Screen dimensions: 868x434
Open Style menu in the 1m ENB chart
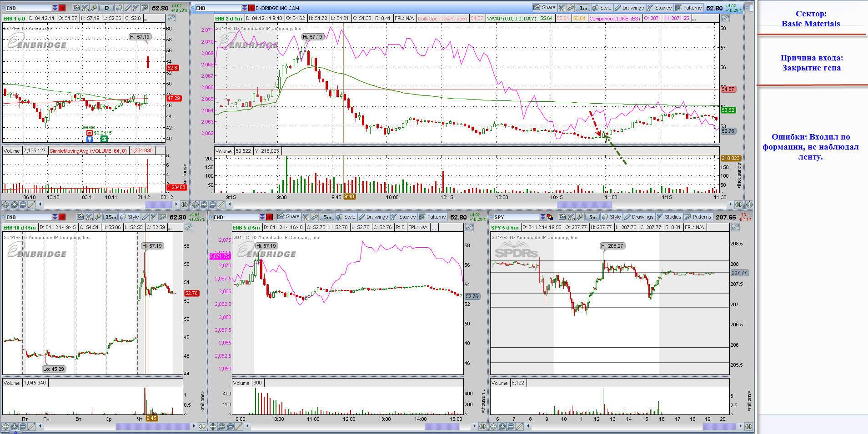[x=602, y=8]
